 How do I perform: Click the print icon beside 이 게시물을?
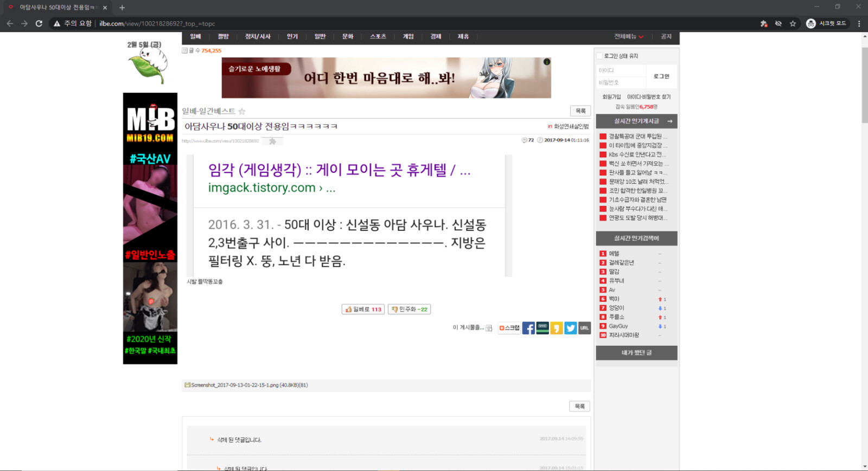click(489, 328)
